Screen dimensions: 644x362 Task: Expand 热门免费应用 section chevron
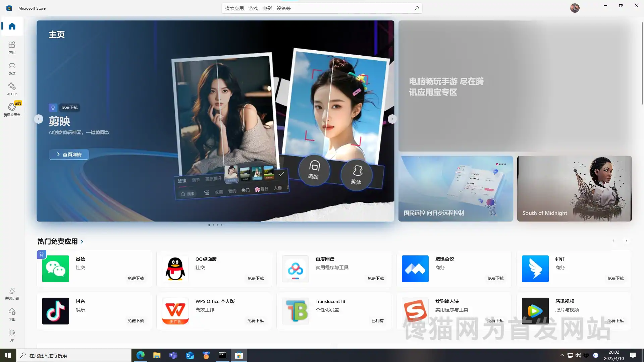tap(82, 242)
